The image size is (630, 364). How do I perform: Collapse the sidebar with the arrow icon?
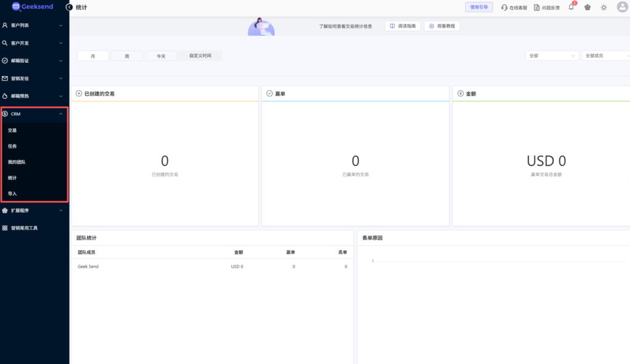[x=69, y=7]
